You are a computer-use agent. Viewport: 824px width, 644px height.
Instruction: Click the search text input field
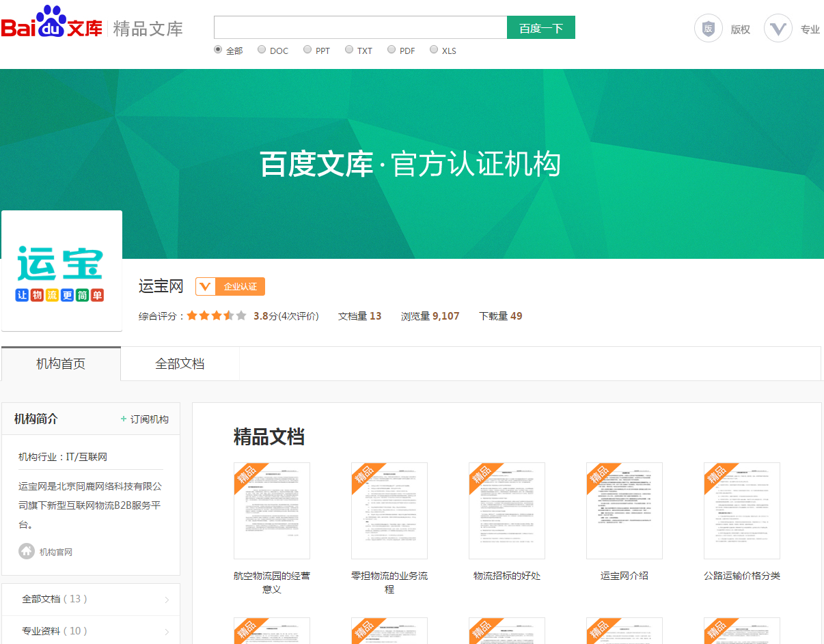click(x=360, y=28)
